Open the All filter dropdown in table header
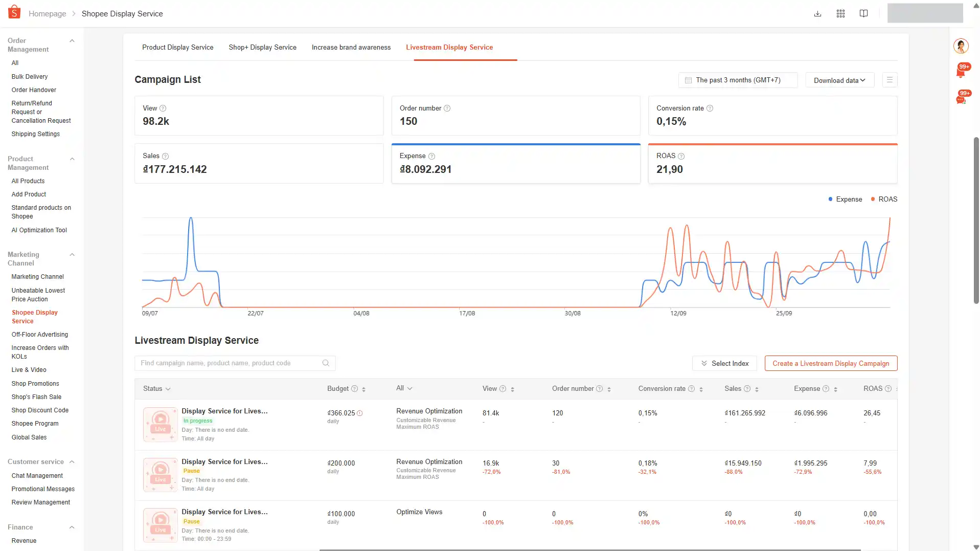The image size is (980, 551). tap(404, 388)
